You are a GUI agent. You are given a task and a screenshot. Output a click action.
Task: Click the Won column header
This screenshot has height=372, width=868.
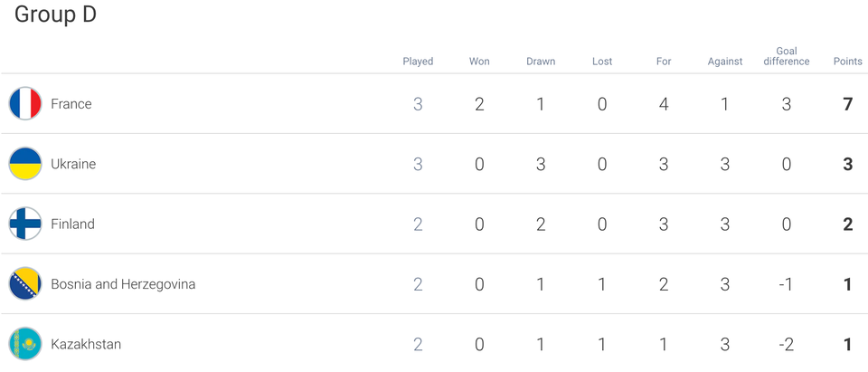(x=479, y=62)
